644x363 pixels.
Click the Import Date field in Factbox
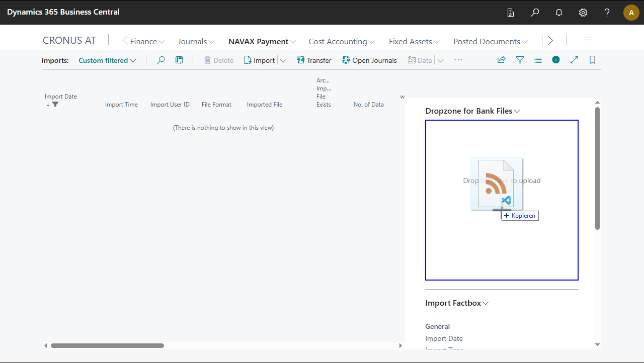(444, 338)
